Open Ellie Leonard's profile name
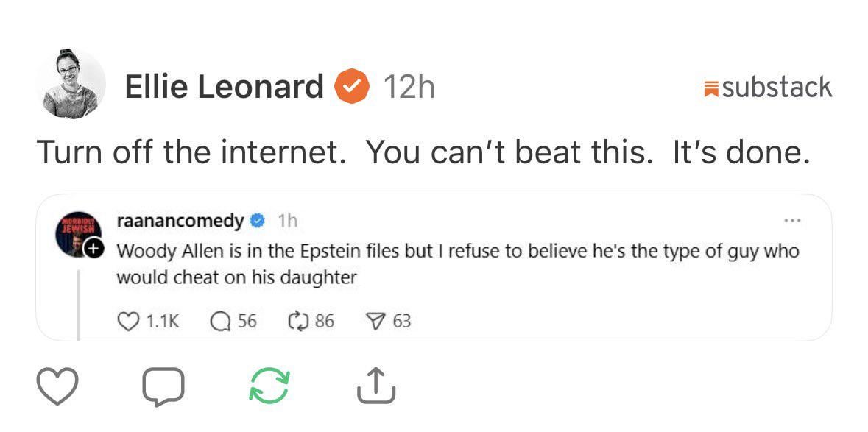The height and width of the screenshot is (432, 868). click(x=224, y=87)
